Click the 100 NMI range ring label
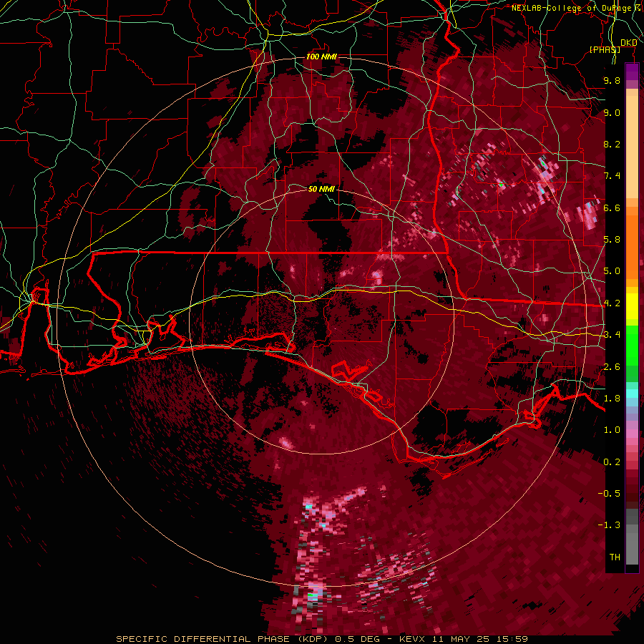This screenshot has width=644, height=644. 321,57
